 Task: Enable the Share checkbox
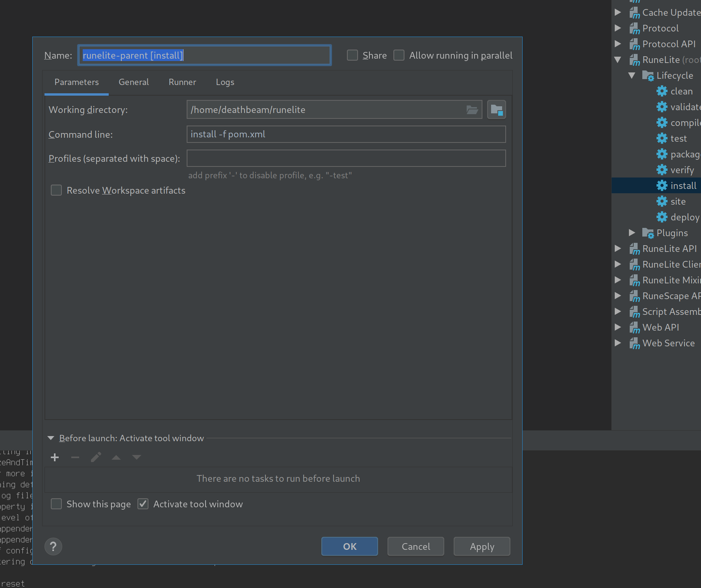tap(352, 55)
